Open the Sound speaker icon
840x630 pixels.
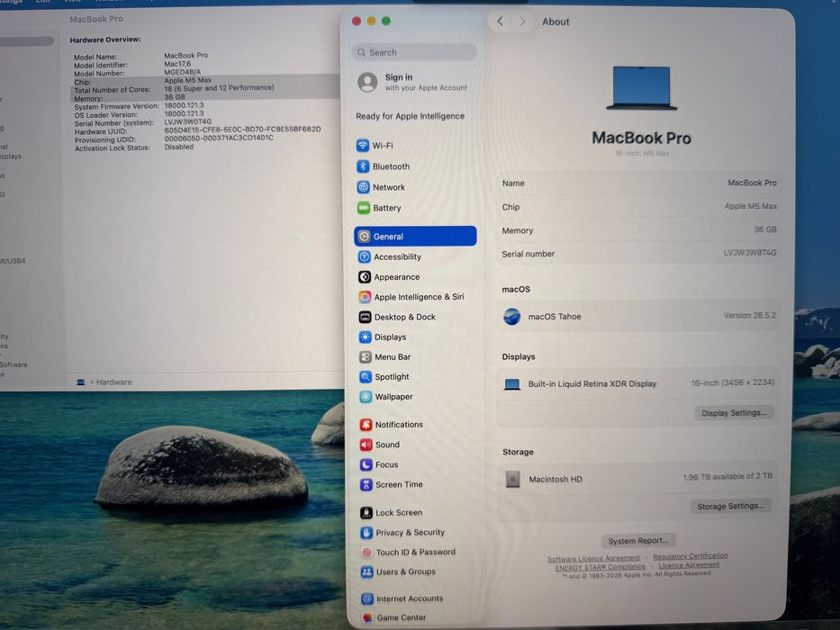pos(366,445)
